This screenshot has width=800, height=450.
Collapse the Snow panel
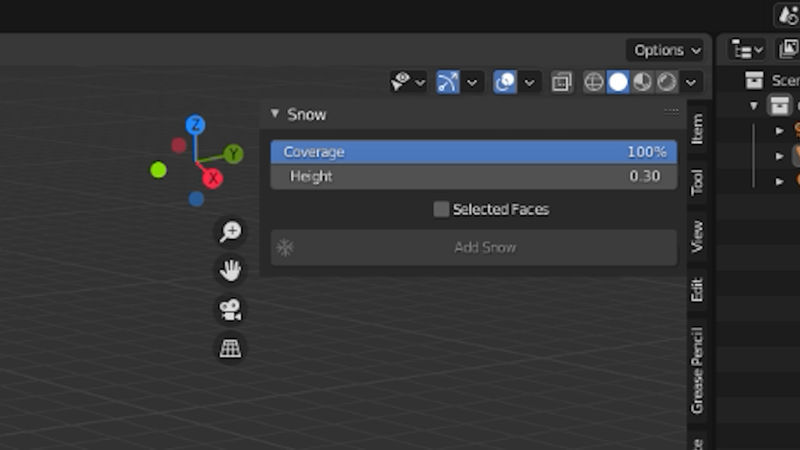click(x=275, y=113)
